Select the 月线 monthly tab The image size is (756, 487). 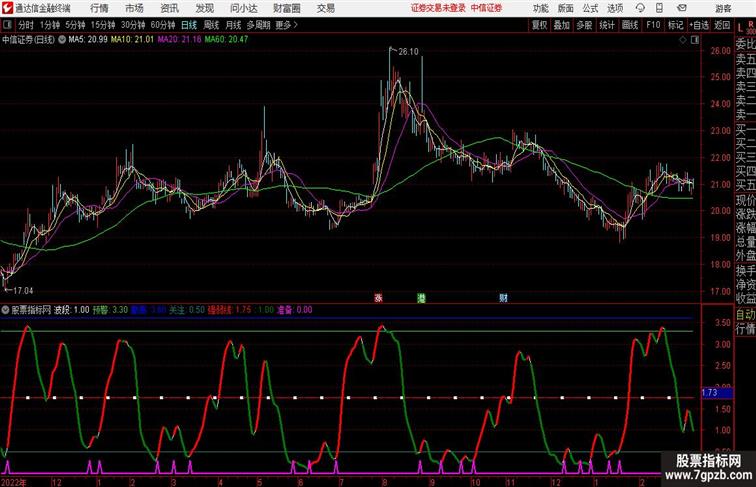tap(233, 25)
